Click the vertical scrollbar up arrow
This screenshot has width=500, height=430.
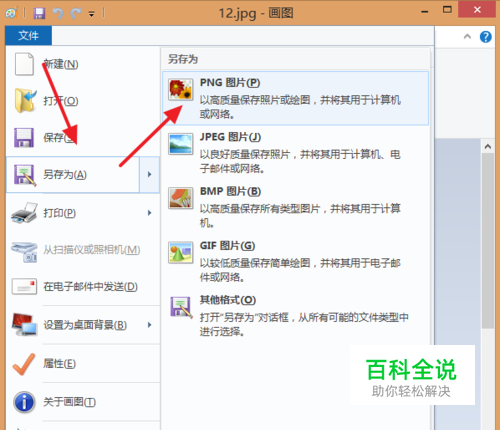pos(488,146)
